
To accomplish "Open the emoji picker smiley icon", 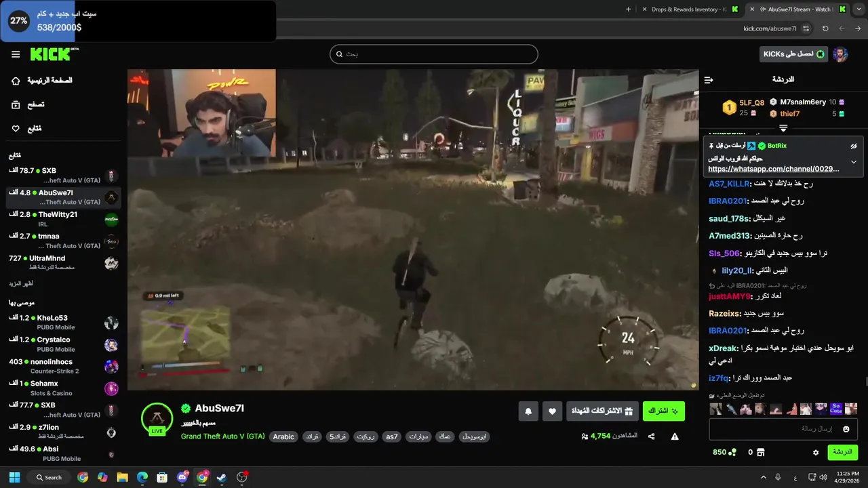I will [846, 429].
